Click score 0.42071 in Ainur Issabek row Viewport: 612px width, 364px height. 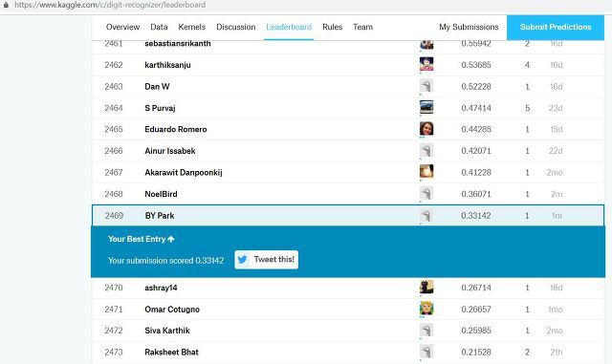pos(476,151)
